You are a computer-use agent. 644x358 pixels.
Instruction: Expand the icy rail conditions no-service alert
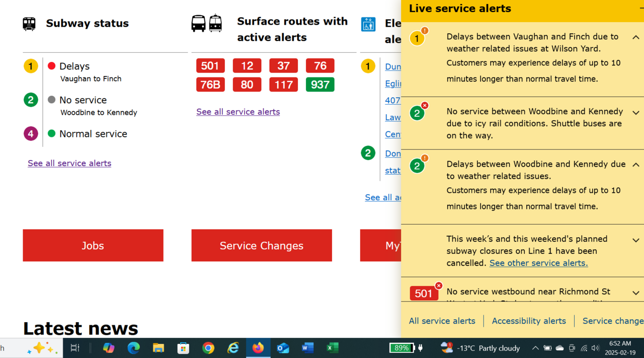pos(635,113)
